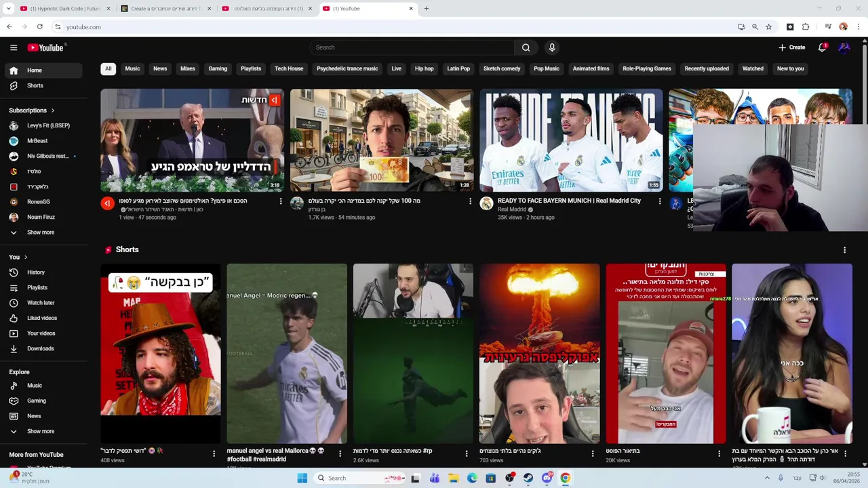Go to Home in the sidebar
This screenshot has width=868, height=488.
pos(43,70)
